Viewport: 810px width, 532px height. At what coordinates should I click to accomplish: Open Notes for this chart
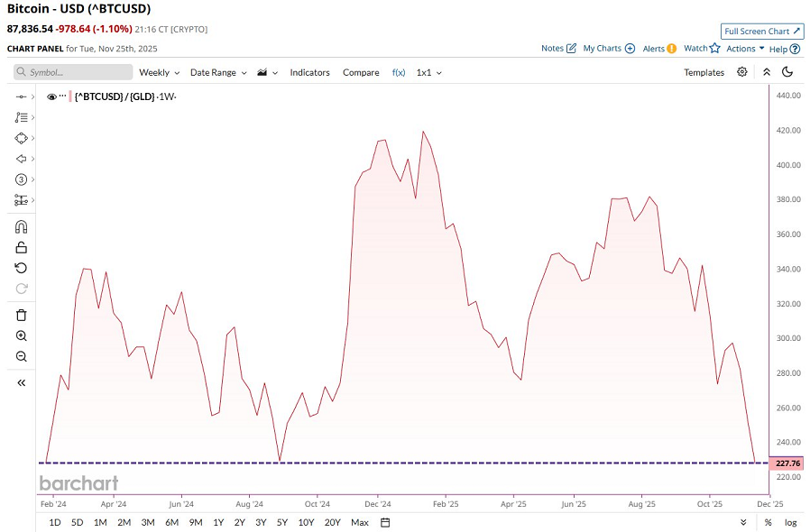(x=558, y=48)
